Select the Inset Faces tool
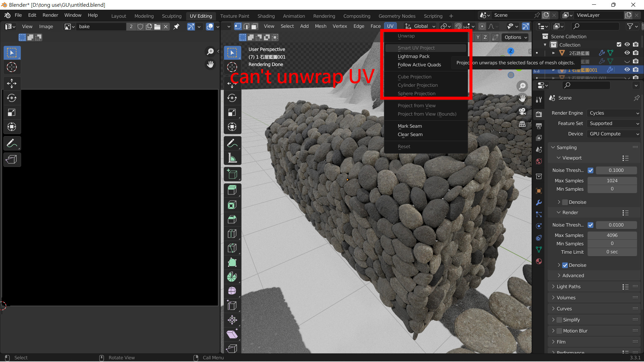644x362 pixels. tap(232, 204)
